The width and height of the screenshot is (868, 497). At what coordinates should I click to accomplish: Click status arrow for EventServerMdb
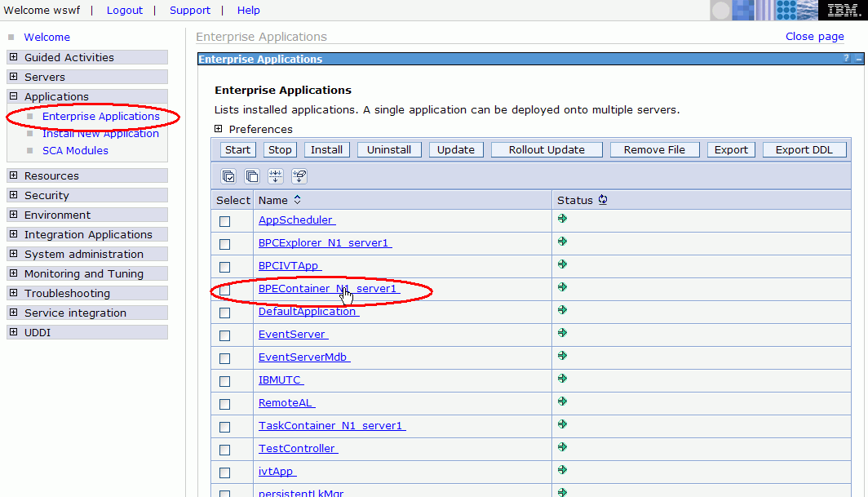point(562,355)
